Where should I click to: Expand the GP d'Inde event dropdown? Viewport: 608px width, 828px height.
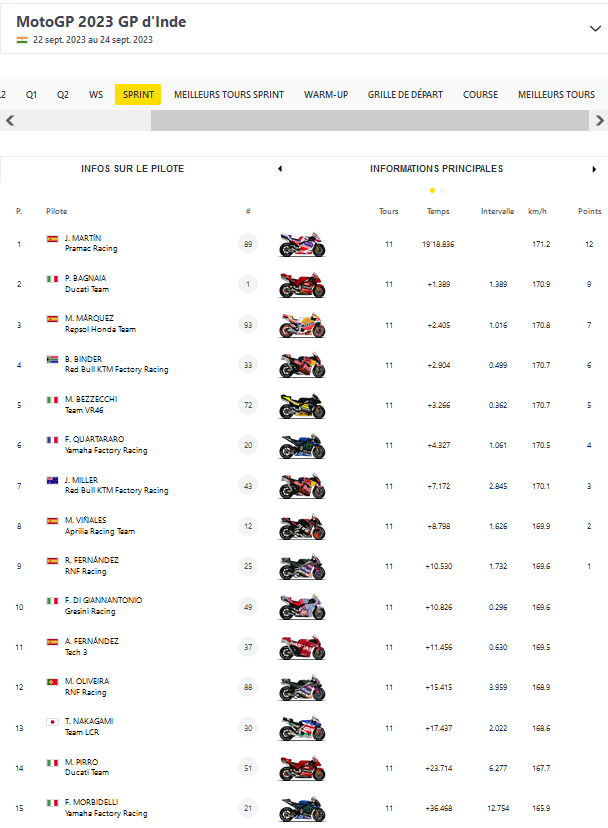click(x=596, y=29)
